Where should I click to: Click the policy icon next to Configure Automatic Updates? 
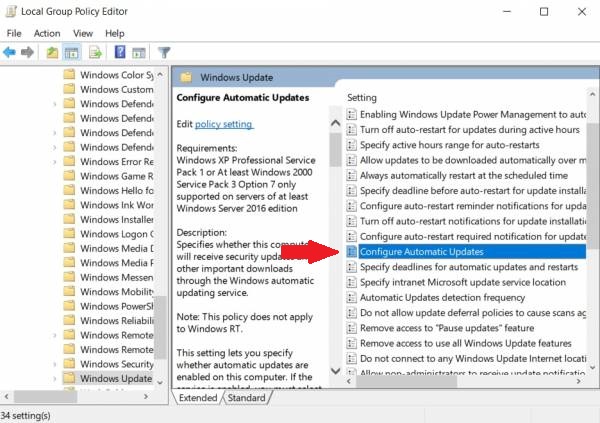click(x=351, y=252)
